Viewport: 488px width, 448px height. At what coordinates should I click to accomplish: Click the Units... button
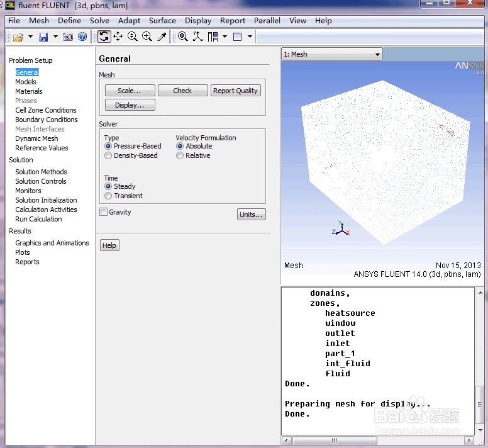click(251, 215)
